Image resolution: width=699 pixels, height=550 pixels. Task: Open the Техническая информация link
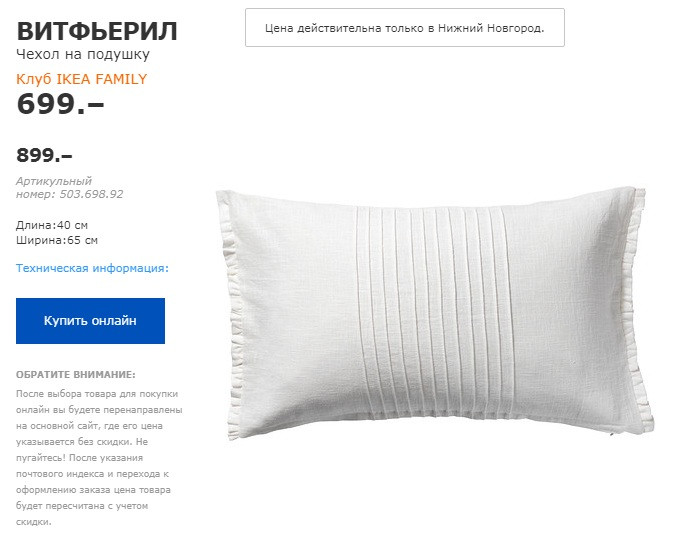point(92,268)
